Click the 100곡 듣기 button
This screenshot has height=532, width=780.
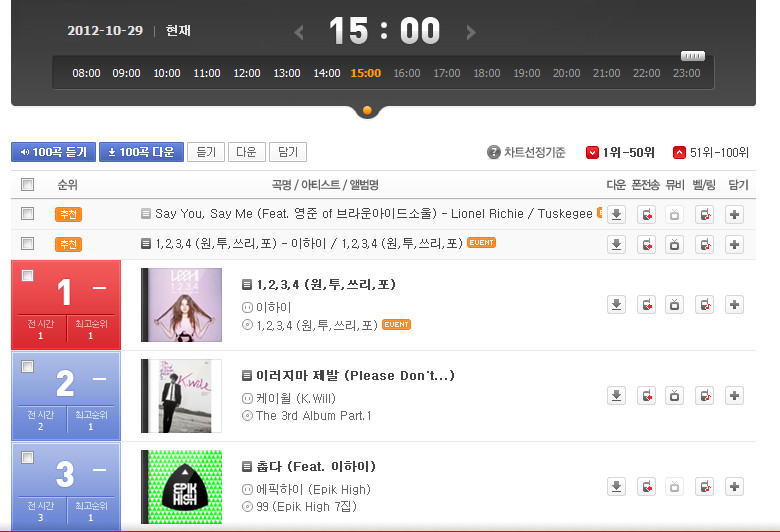point(53,152)
